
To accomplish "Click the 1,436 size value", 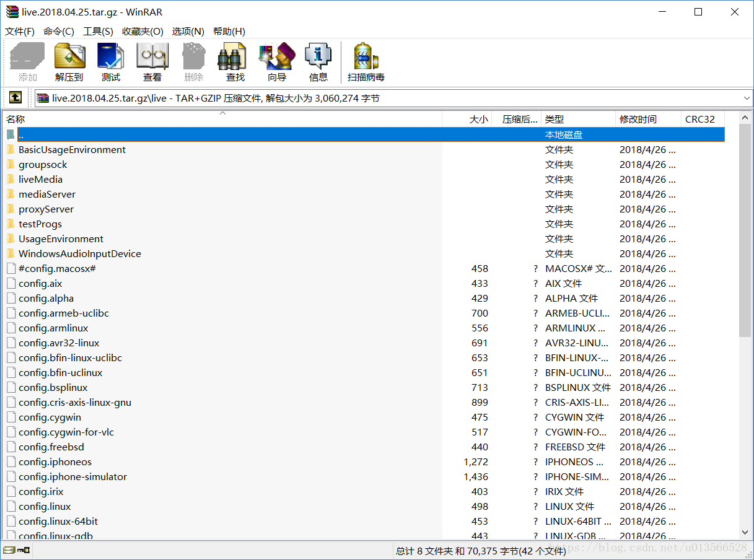I will [x=476, y=476].
